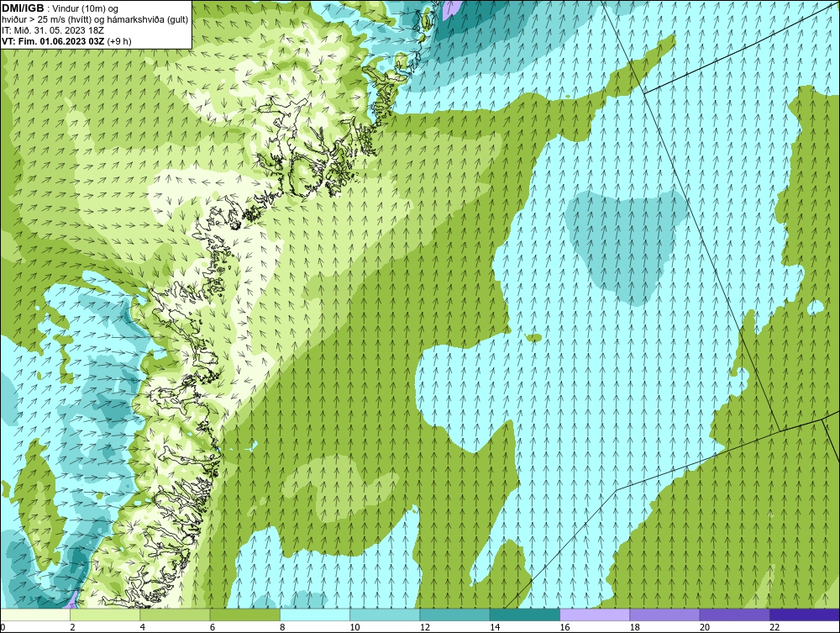Click the medium purple 18–20 m/s legend swatch
The height and width of the screenshot is (633, 840).
pyautogui.click(x=664, y=615)
